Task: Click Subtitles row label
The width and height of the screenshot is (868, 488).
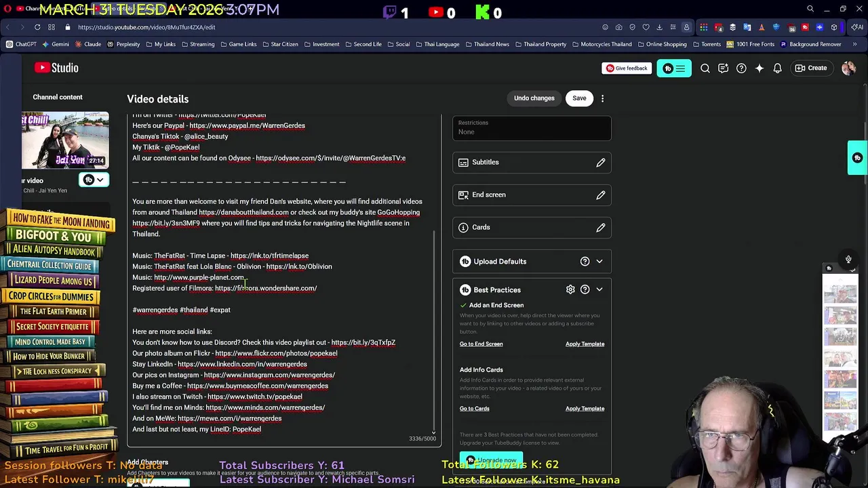Action: tap(485, 163)
